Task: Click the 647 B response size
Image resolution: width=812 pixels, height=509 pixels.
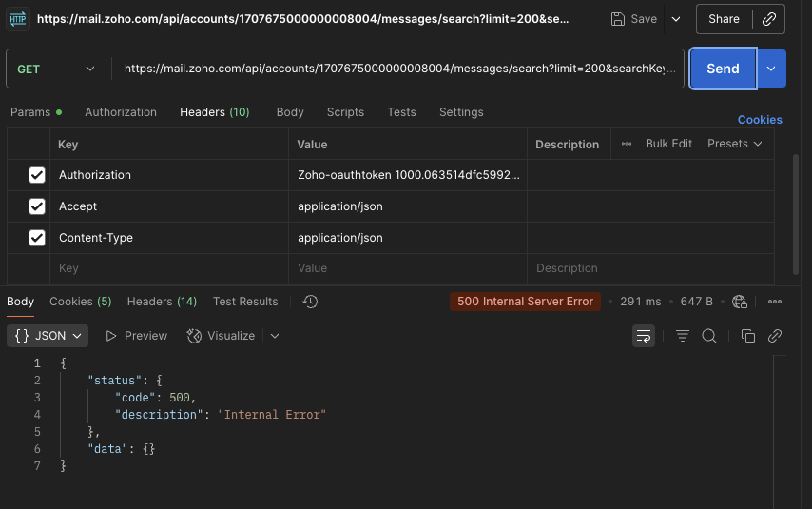Action: coord(697,302)
